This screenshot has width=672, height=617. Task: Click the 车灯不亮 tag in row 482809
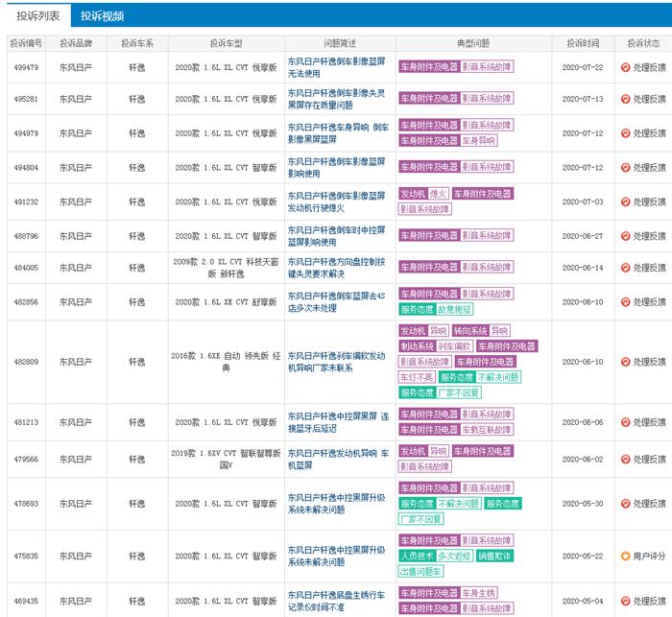(x=417, y=377)
